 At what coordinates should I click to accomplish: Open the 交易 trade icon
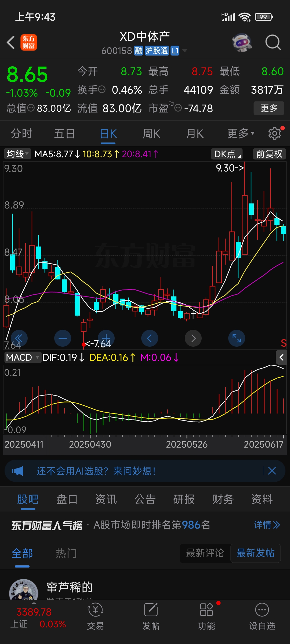[x=95, y=617]
